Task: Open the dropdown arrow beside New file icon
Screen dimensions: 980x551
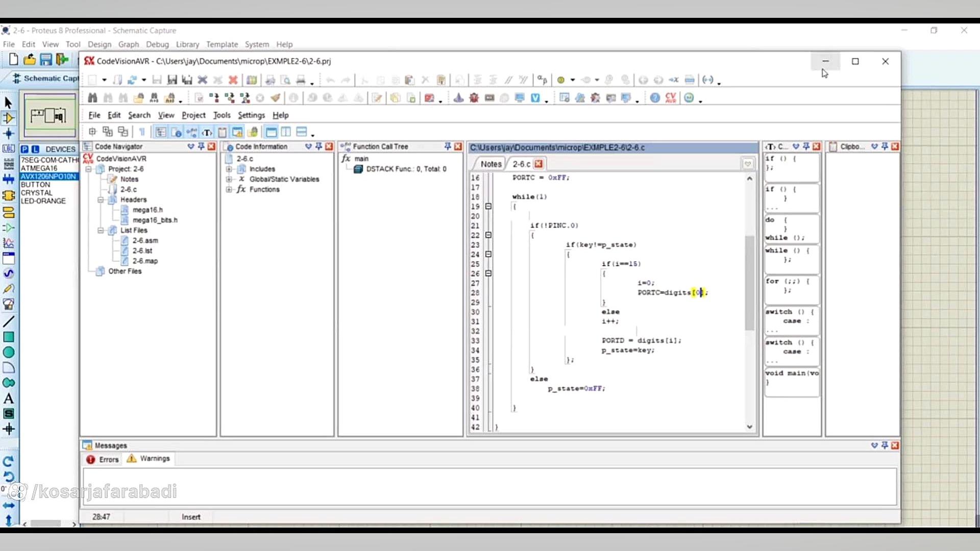Action: pos(104,80)
